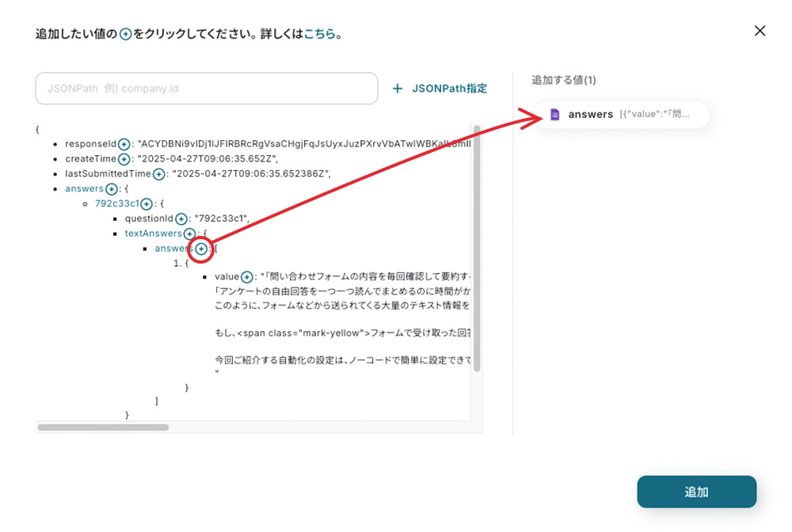Add the value field via its plus icon
This screenshot has width=792, height=532.
[x=246, y=277]
